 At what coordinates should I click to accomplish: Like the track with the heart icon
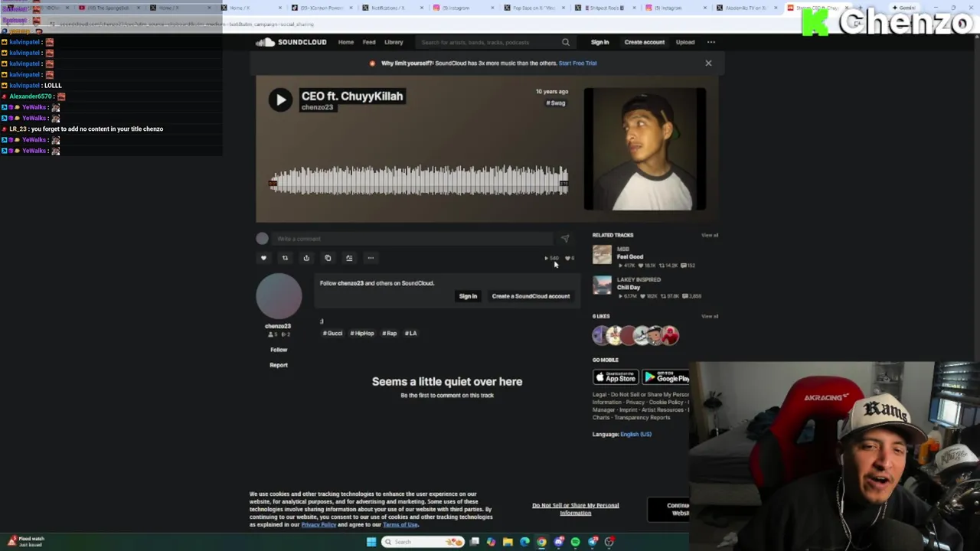[263, 258]
